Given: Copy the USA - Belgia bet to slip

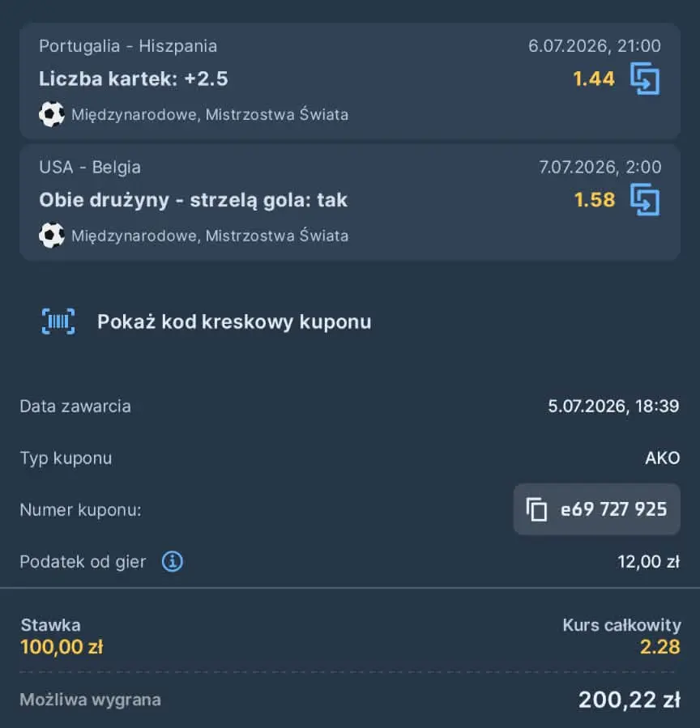Looking at the screenshot, I should [645, 200].
